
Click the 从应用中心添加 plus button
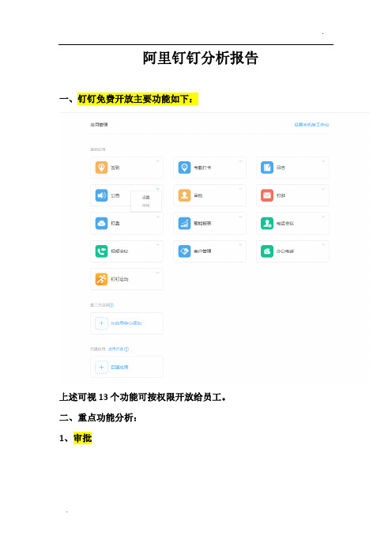click(x=101, y=323)
